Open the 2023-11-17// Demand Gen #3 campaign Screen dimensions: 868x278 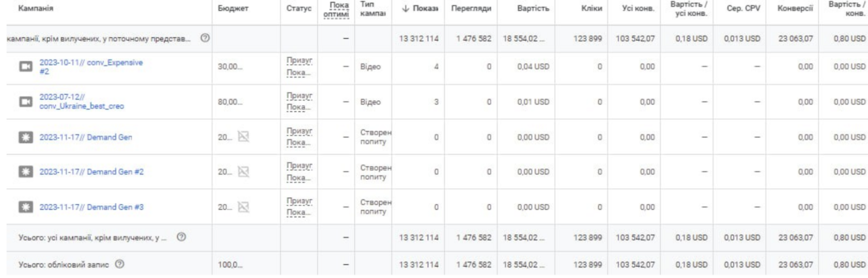pos(91,207)
